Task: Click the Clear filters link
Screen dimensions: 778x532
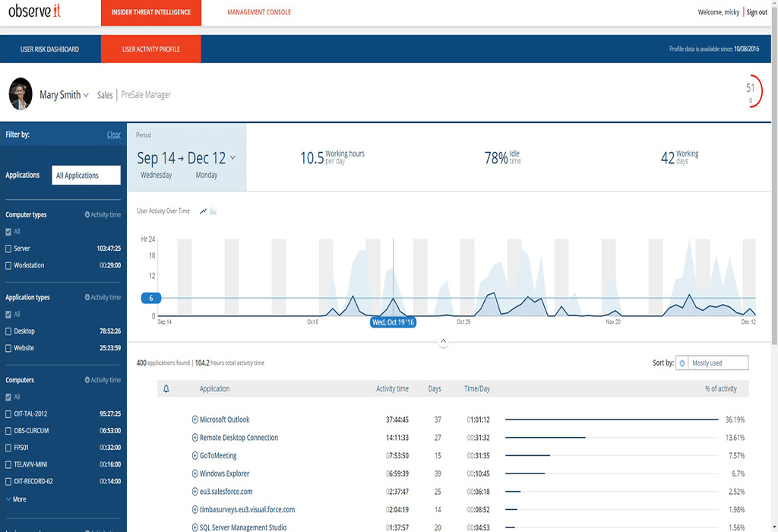Action: tap(113, 135)
